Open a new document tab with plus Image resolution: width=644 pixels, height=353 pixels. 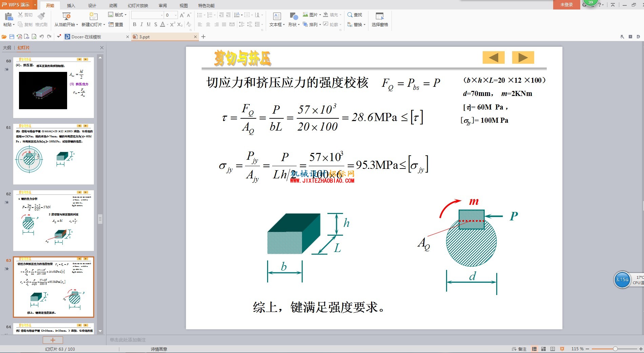[203, 37]
